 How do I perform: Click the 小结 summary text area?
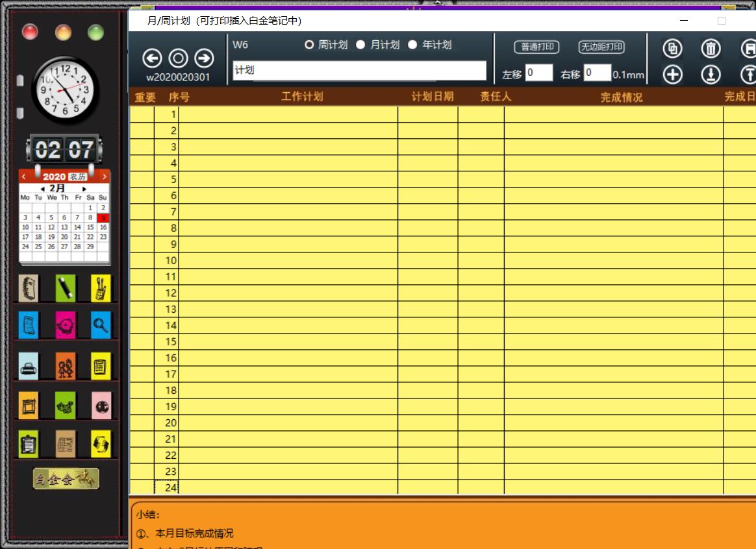point(442,524)
